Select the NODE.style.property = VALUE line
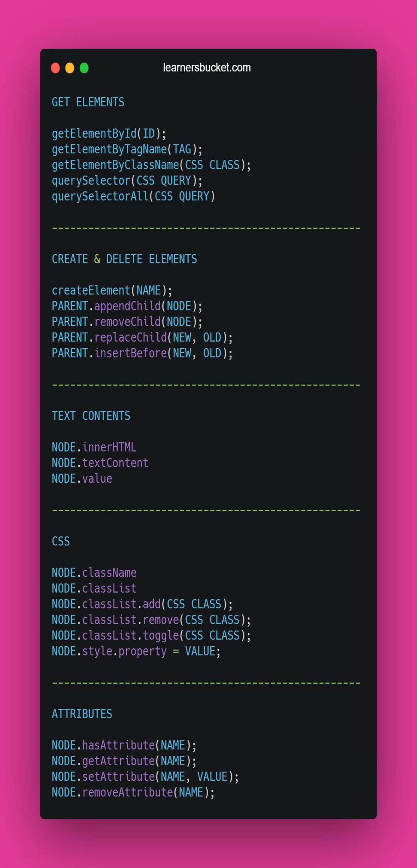Viewport: 417px width, 868px height. coord(136,651)
